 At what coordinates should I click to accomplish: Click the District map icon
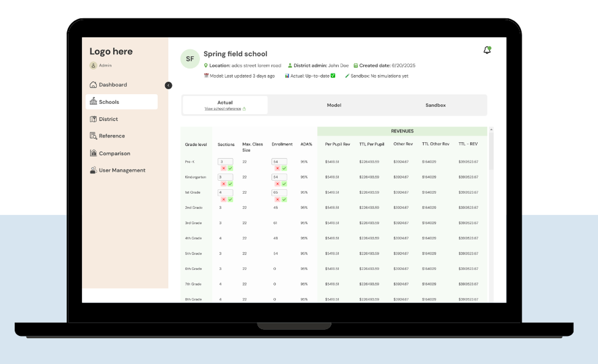93,119
